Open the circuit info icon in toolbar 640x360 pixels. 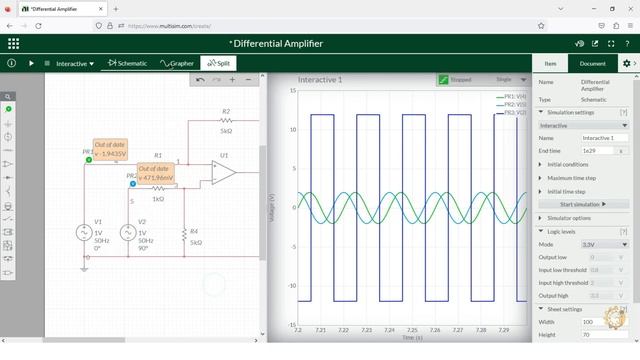pyautogui.click(x=11, y=63)
